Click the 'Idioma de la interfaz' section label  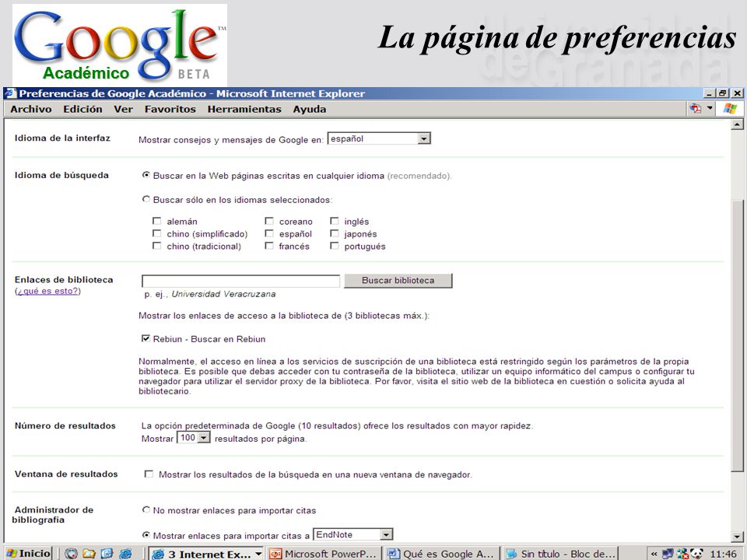62,138
